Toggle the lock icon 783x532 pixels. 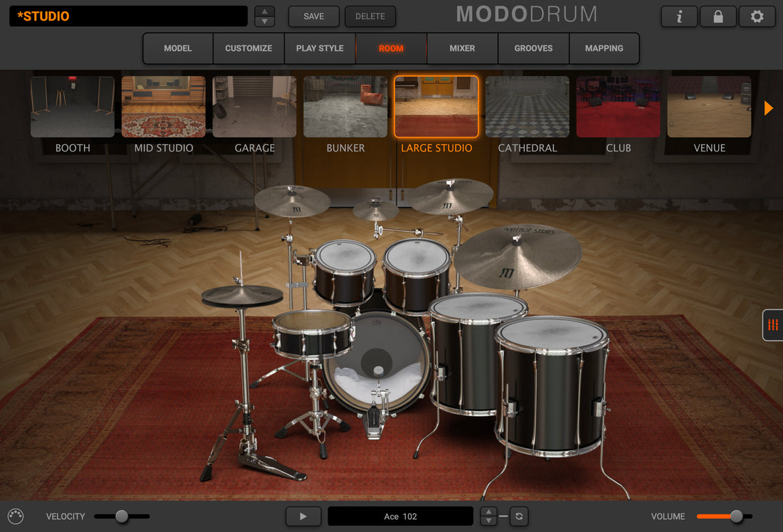point(718,16)
